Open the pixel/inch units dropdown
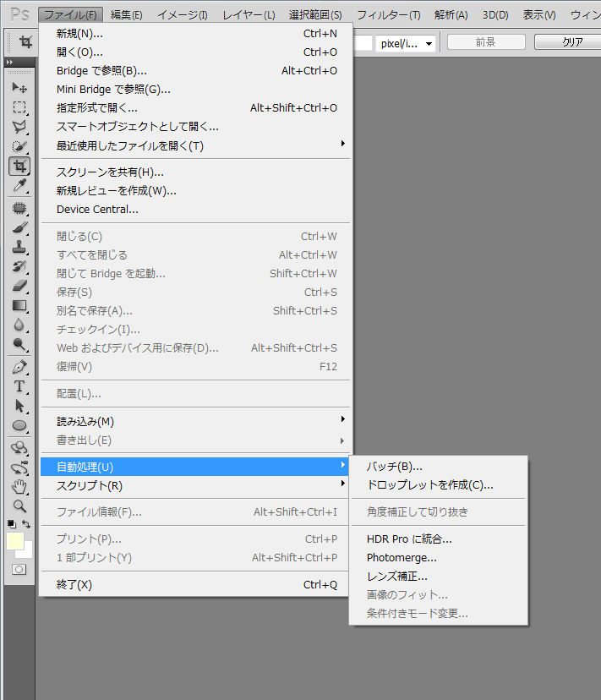The image size is (601, 700). (406, 44)
